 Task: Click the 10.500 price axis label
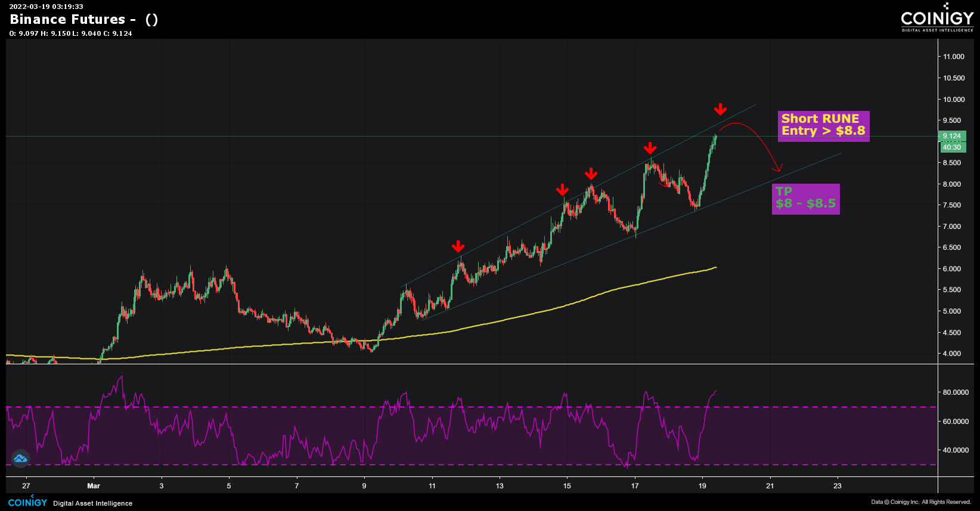pos(953,78)
